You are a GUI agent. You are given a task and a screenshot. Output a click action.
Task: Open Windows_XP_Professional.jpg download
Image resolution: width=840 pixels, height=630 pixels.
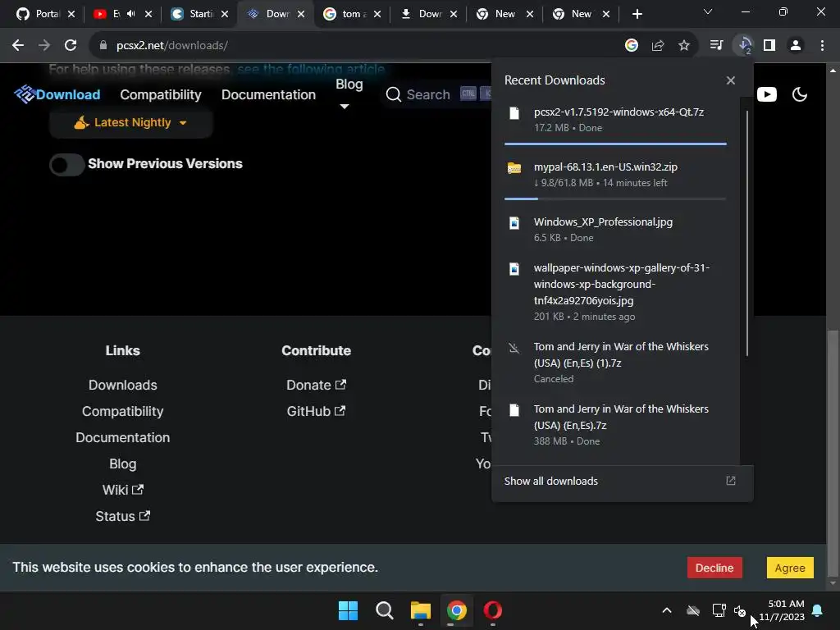(615, 230)
